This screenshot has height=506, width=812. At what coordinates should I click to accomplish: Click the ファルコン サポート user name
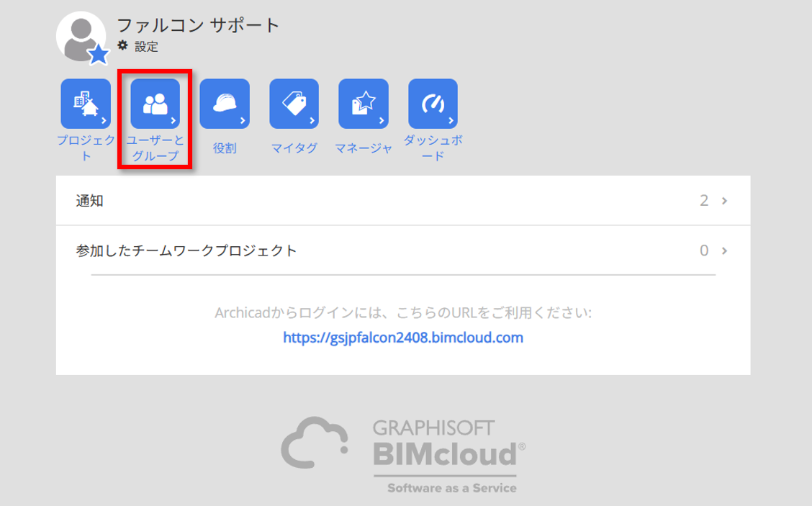pyautogui.click(x=198, y=25)
